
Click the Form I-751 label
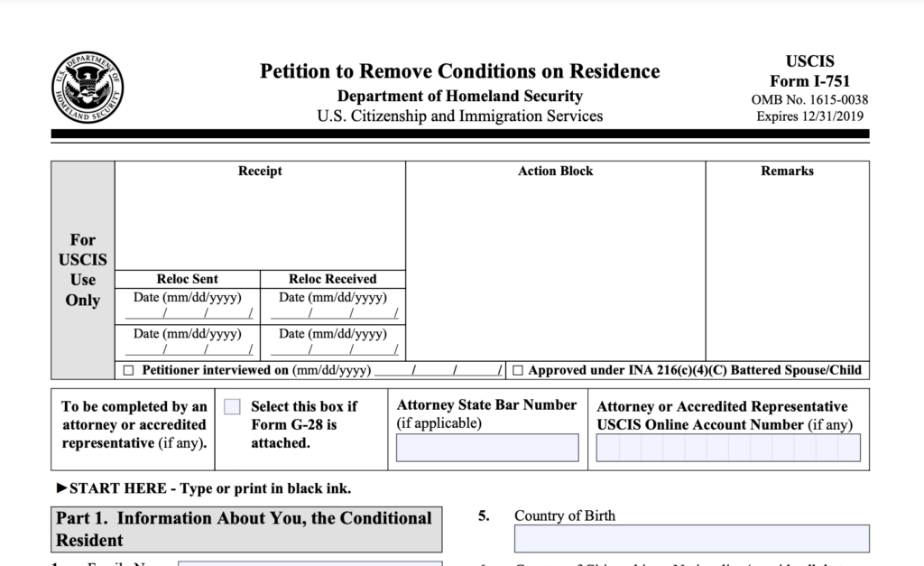(x=809, y=81)
